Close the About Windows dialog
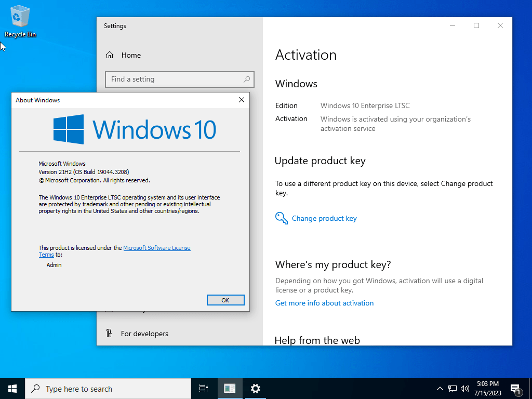Image resolution: width=532 pixels, height=399 pixels. (242, 100)
